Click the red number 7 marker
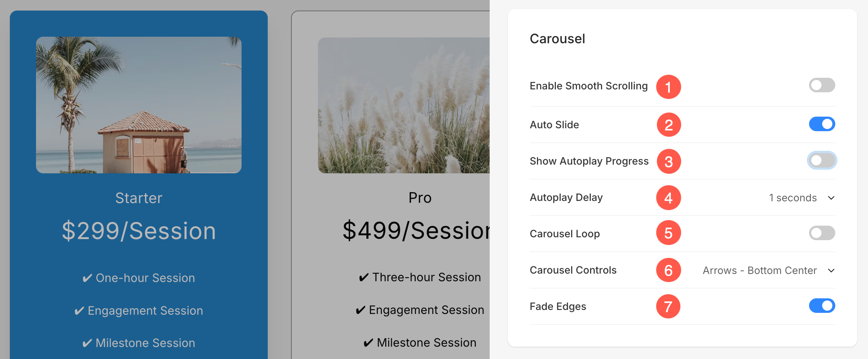 point(668,306)
